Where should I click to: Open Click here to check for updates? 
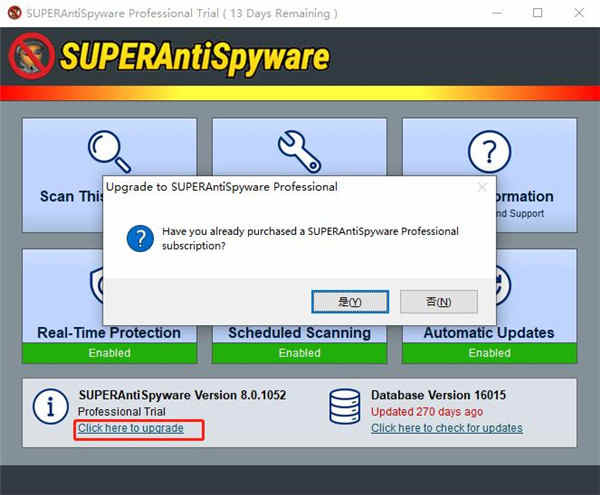pos(447,428)
